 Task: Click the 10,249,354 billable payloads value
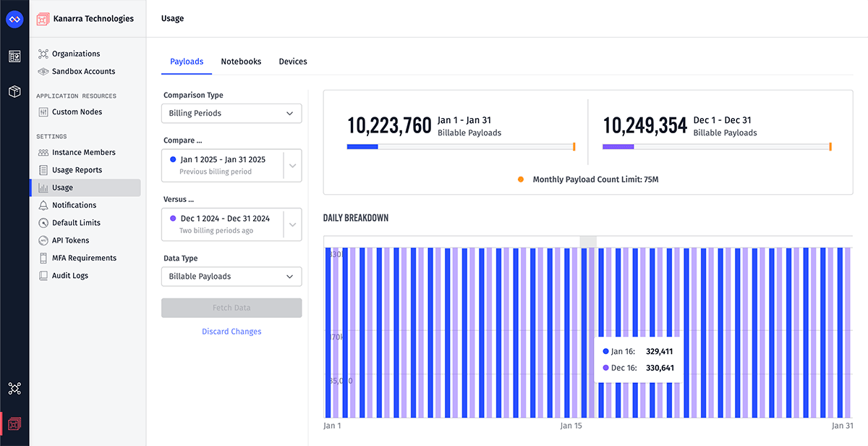pos(644,125)
